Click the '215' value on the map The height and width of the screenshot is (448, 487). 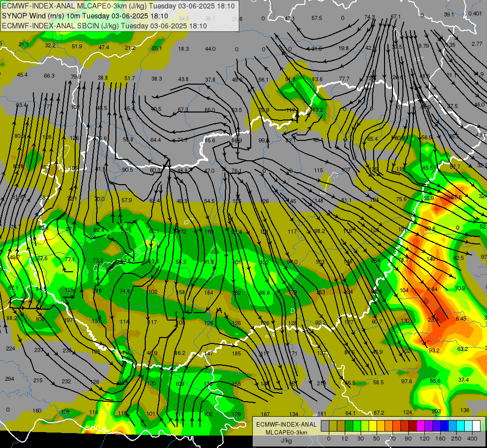pyautogui.click(x=38, y=380)
